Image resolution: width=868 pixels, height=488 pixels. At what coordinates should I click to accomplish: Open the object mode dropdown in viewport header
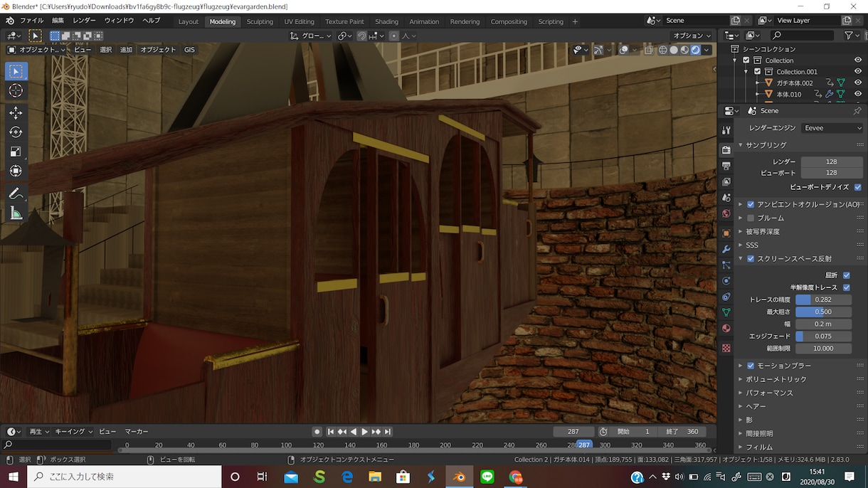click(x=36, y=50)
